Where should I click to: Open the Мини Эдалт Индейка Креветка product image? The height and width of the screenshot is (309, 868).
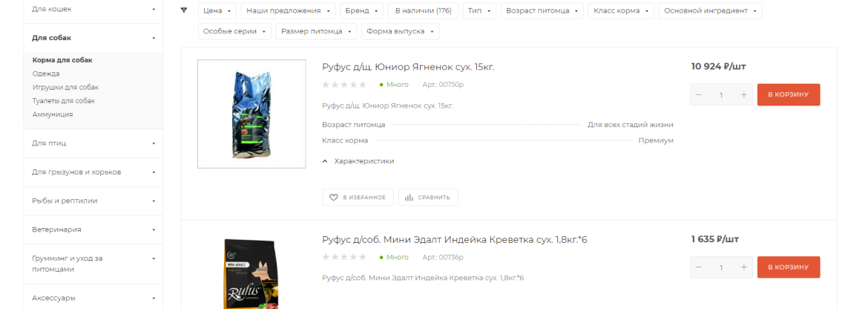(x=252, y=273)
